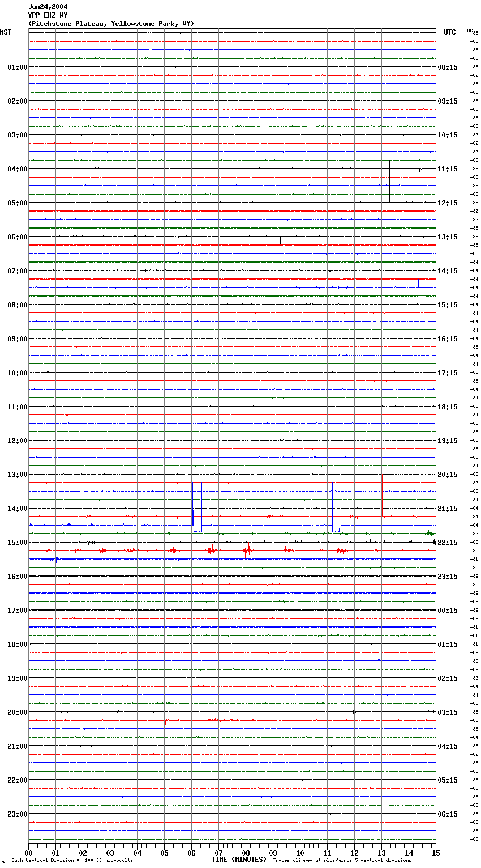The width and height of the screenshot is (481, 868).
Task: Click the red burst near minute 7 after 15:00
Action: click(x=211, y=550)
